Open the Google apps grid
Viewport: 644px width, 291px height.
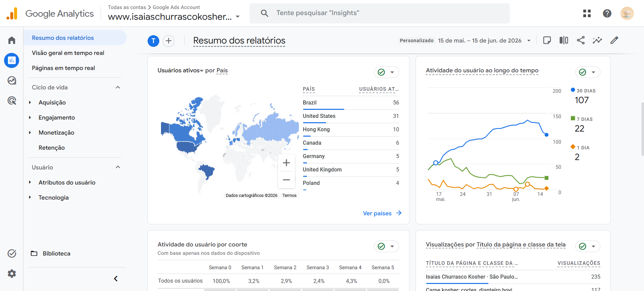(x=587, y=13)
